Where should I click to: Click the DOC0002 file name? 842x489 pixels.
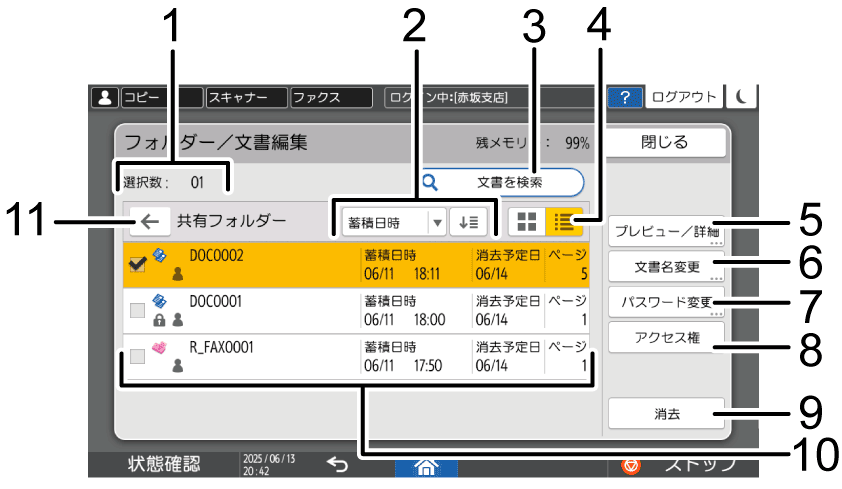coord(216,256)
